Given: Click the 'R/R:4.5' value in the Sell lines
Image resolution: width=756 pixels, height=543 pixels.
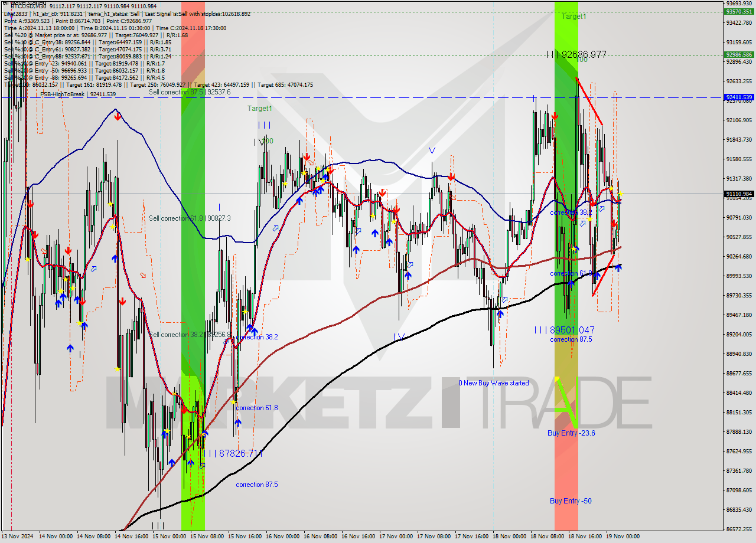Looking at the screenshot, I should click(x=157, y=77).
